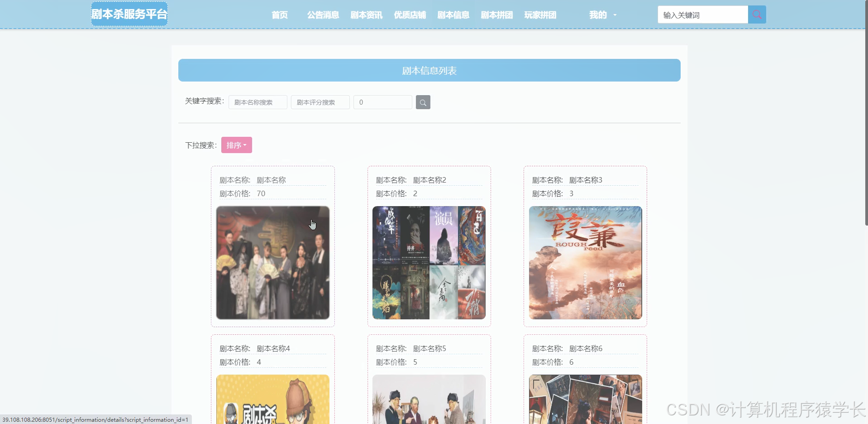Open 玩家拼团 navigation item
The height and width of the screenshot is (424, 868).
click(x=540, y=15)
